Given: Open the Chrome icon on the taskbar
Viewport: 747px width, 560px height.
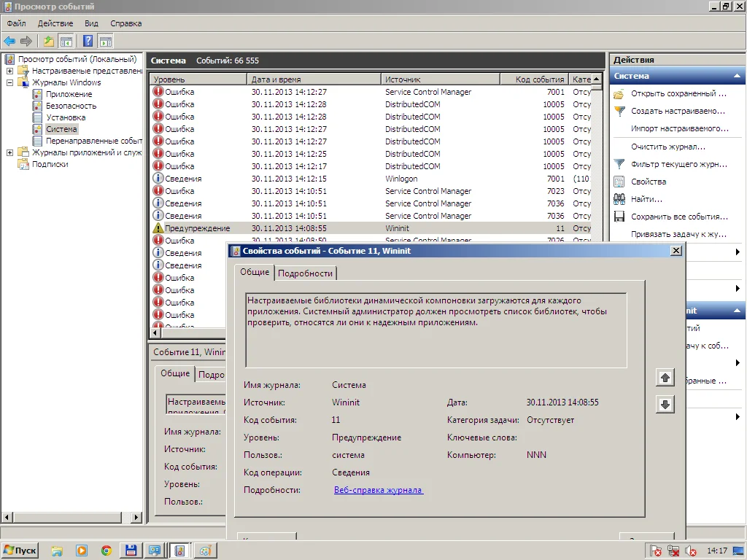Looking at the screenshot, I should click(x=107, y=551).
